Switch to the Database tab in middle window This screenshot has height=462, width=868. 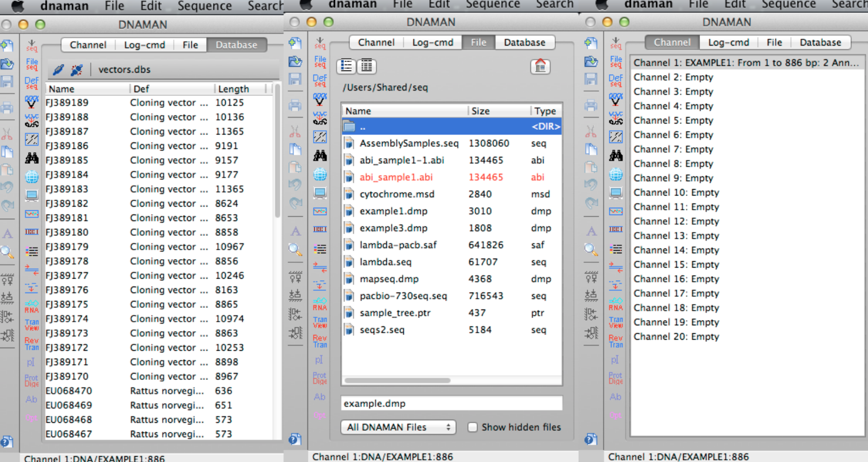click(x=525, y=42)
